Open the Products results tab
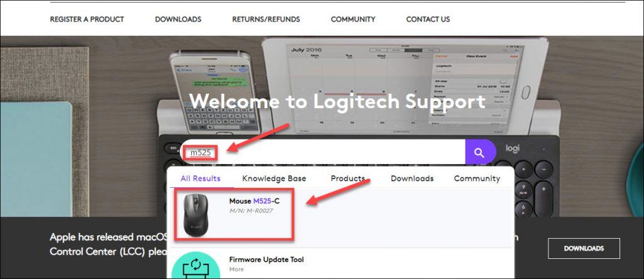The height and width of the screenshot is (279, 644). coord(348,178)
